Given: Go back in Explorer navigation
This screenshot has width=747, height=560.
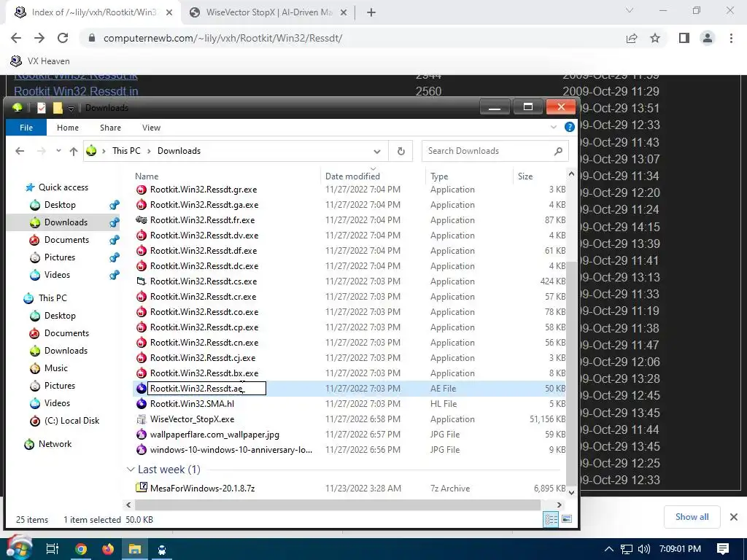Looking at the screenshot, I should [x=20, y=151].
